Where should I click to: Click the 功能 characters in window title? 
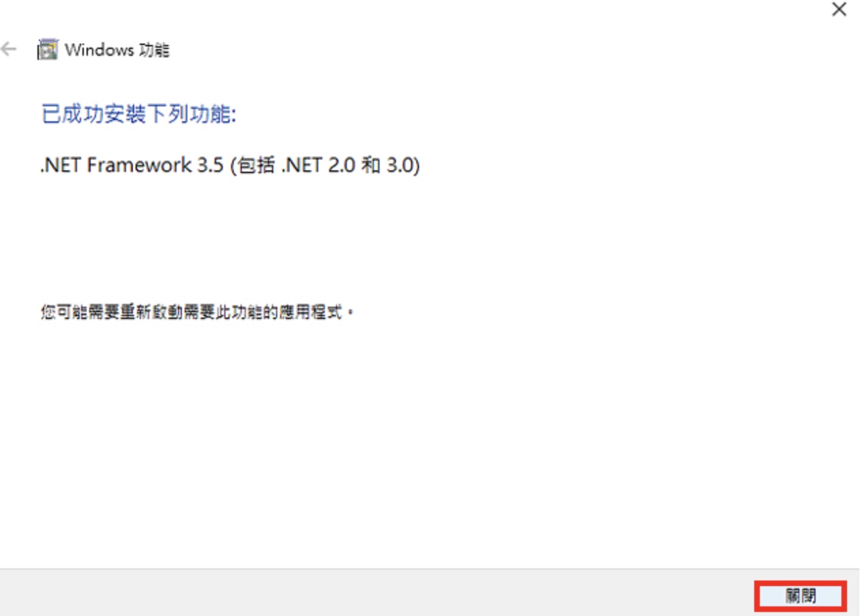(154, 50)
